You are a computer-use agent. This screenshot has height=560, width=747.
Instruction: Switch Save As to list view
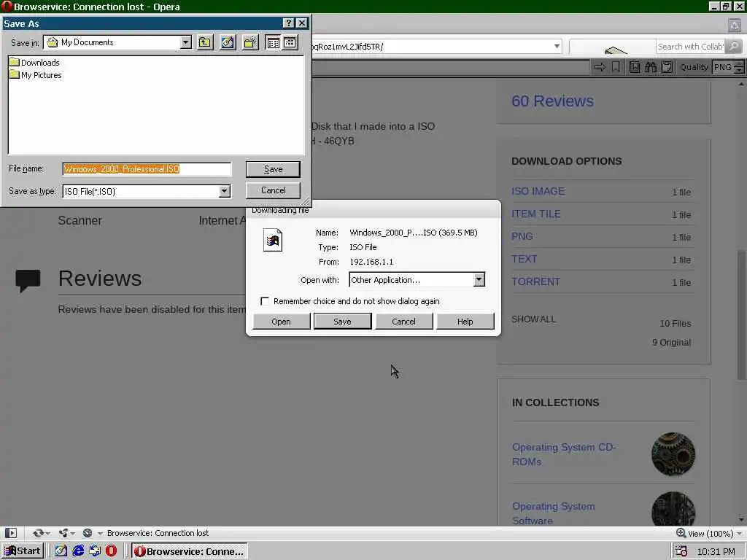pyautogui.click(x=273, y=42)
